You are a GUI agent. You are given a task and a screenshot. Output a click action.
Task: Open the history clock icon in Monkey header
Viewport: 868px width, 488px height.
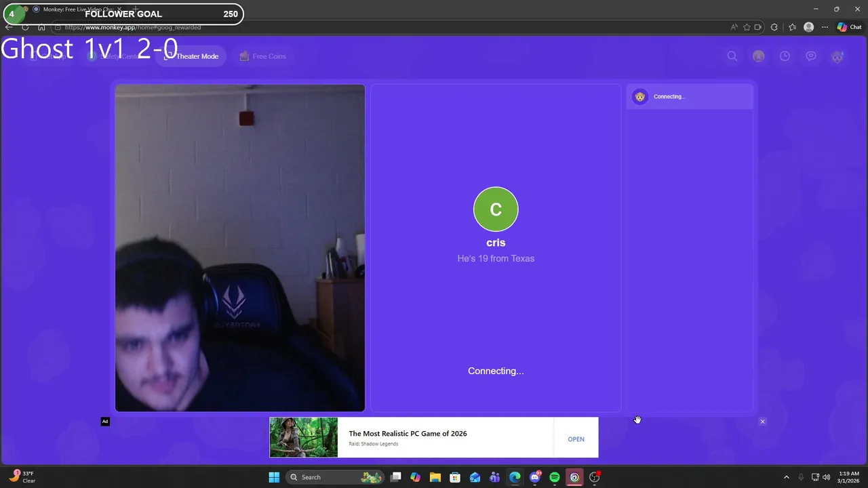[785, 56]
